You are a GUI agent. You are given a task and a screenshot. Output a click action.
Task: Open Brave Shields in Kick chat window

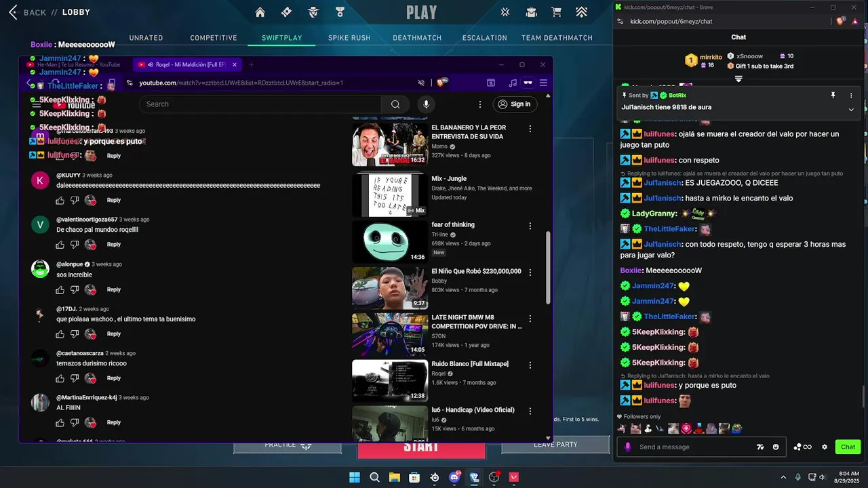(841, 21)
